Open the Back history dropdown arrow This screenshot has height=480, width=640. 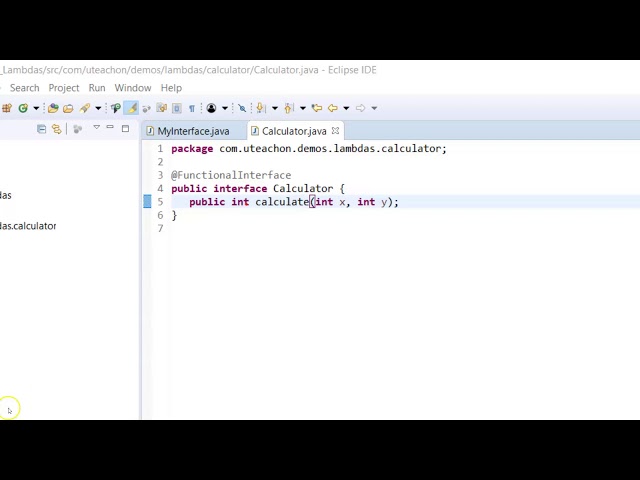tap(346, 108)
